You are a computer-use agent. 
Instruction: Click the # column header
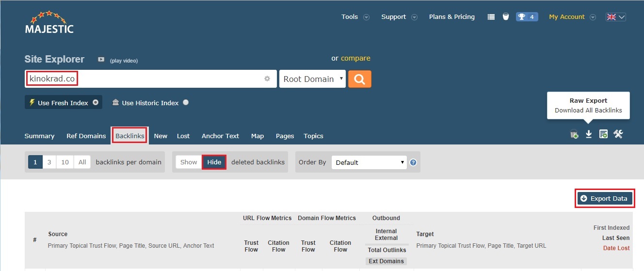pos(35,240)
